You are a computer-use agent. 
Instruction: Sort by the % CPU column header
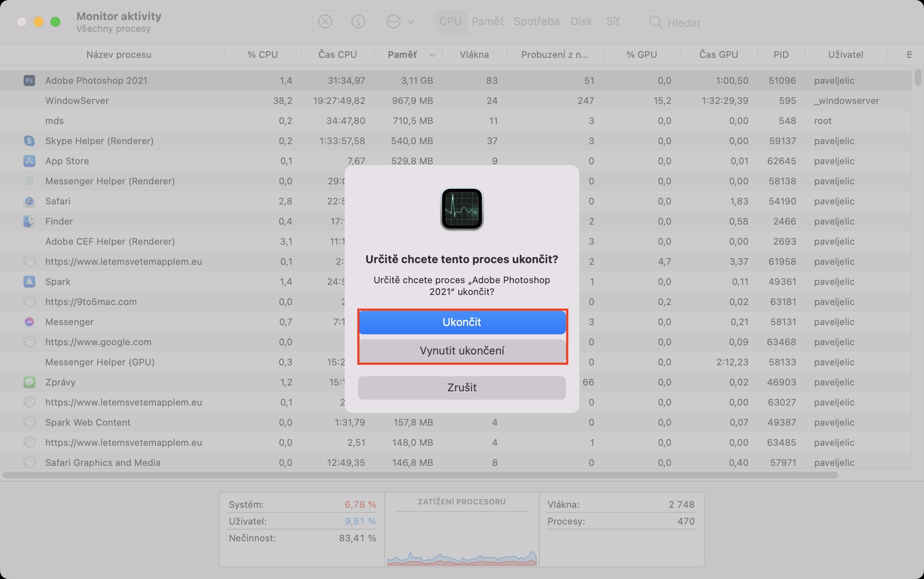(262, 55)
